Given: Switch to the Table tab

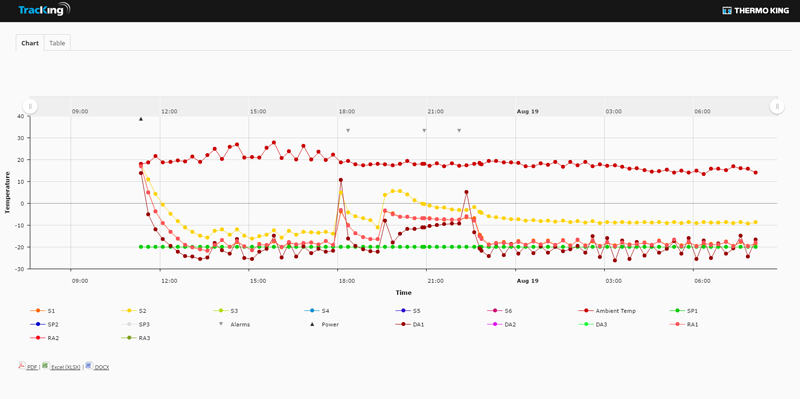Looking at the screenshot, I should 57,43.
